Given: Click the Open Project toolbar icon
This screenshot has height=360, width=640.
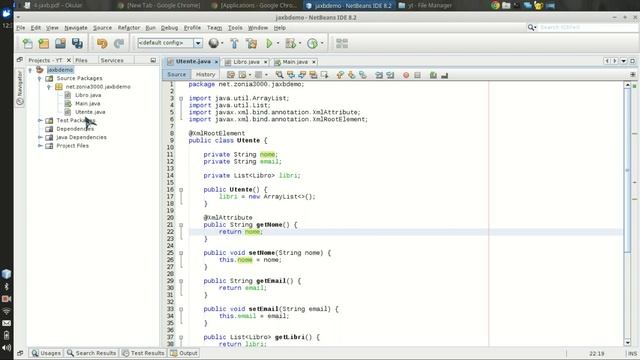Looking at the screenshot, I should pyautogui.click(x=60, y=43).
